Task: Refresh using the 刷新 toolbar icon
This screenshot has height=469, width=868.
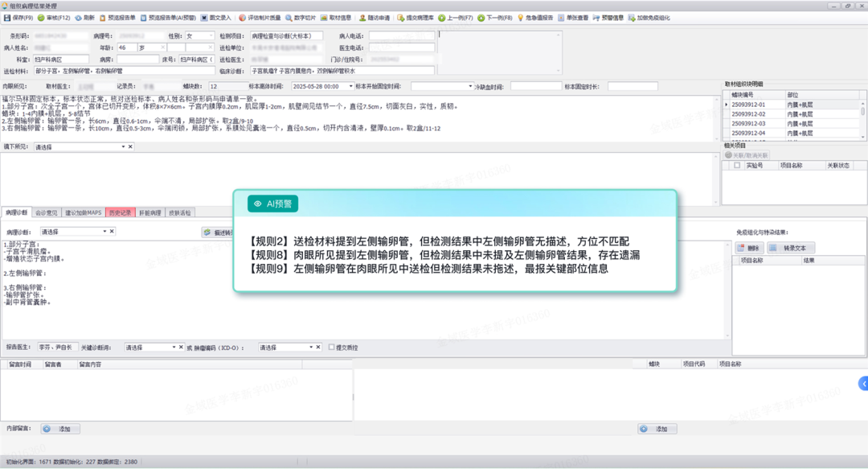Action: pyautogui.click(x=84, y=18)
